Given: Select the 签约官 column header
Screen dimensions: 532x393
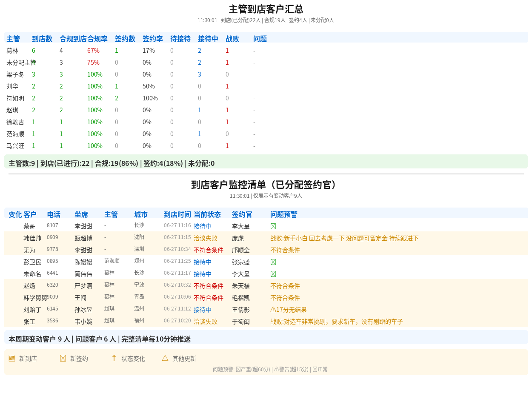Looking at the screenshot, I should [x=242, y=214].
